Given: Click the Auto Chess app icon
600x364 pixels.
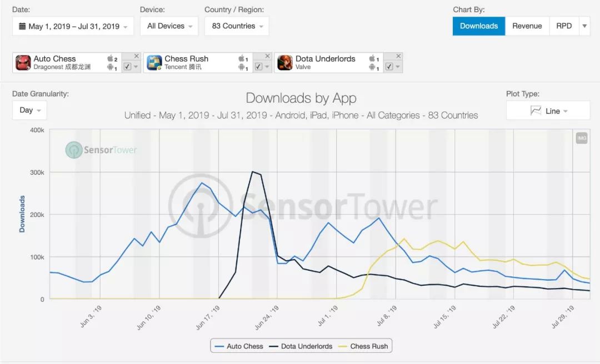Looking at the screenshot, I should (x=23, y=63).
